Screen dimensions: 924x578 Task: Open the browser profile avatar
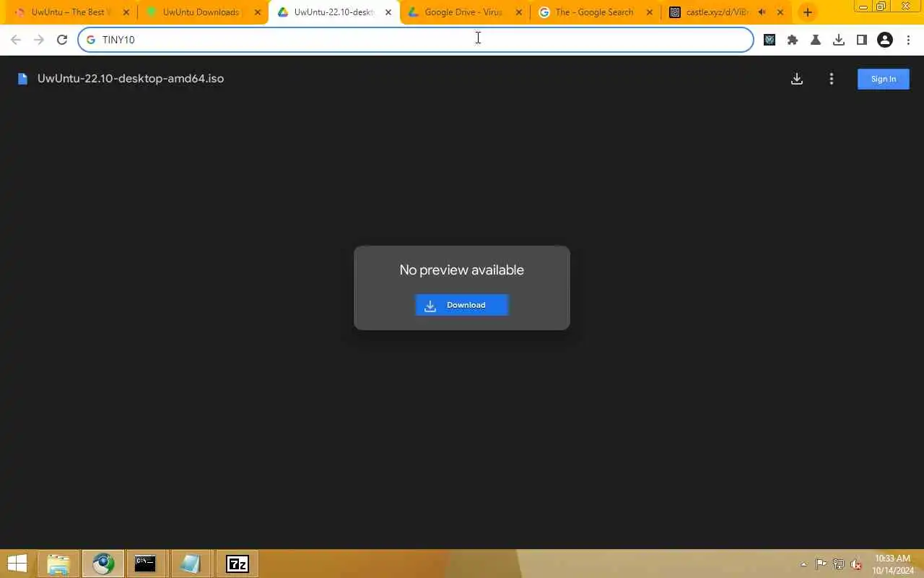885,40
